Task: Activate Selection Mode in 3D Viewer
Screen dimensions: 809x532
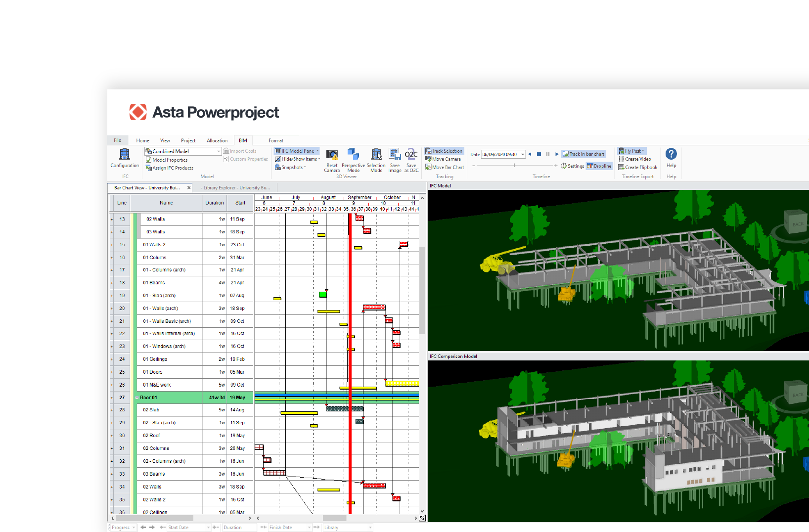Action: [x=376, y=160]
